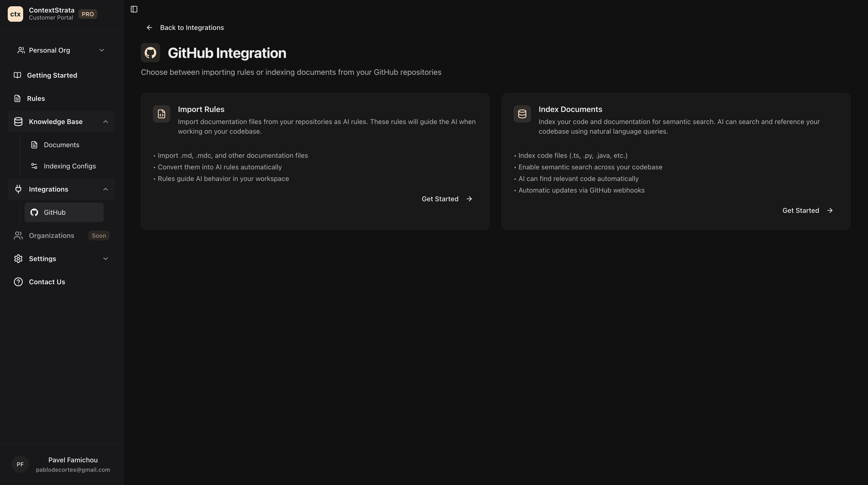This screenshot has height=485, width=868.
Task: Click Get Started for Index Documents
Action: 807,210
